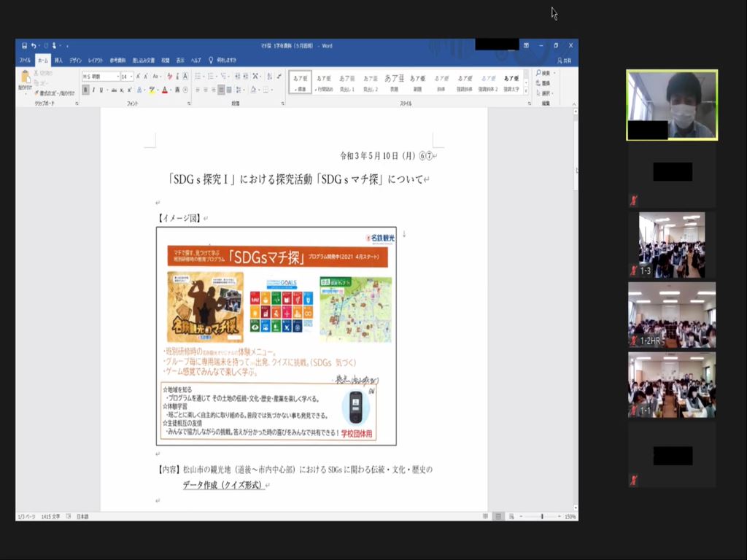This screenshot has width=747, height=560.
Task: Apply the 強調太字 style
Action: (511, 82)
